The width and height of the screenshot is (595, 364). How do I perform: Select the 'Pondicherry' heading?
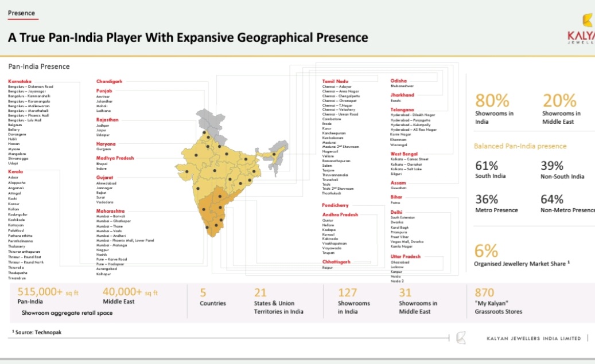(335, 205)
